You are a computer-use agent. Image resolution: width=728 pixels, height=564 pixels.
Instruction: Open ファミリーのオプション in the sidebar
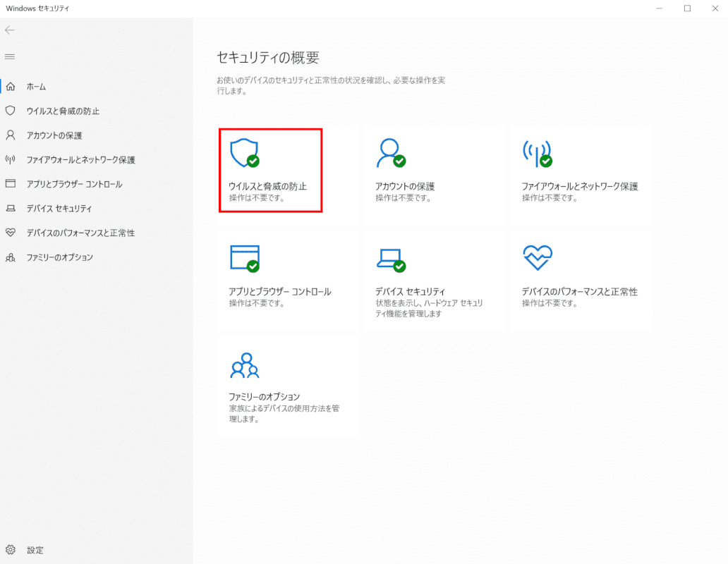click(59, 257)
